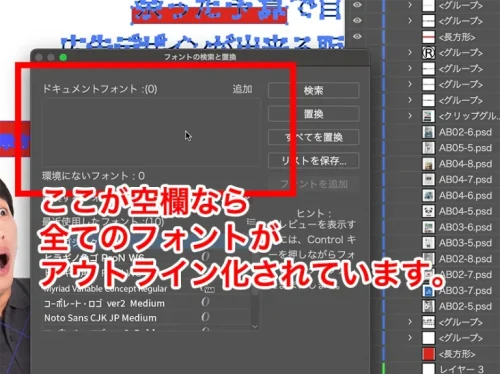Viewport: 500px width, 374px height.
Task: Click OpenType icon beside コーポレート・ロゴ ver2 Medium
Action: click(x=205, y=302)
